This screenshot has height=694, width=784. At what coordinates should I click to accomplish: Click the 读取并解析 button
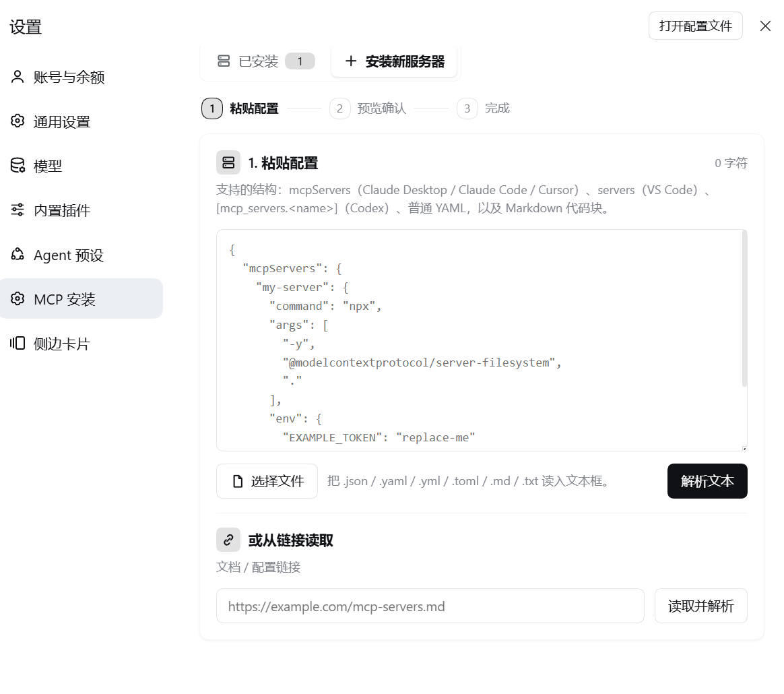[x=701, y=606]
